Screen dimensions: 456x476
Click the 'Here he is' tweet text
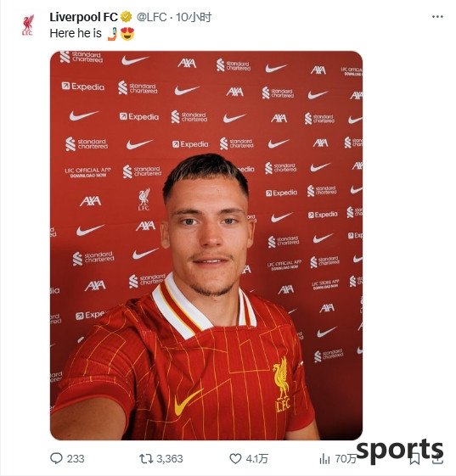click(76, 33)
